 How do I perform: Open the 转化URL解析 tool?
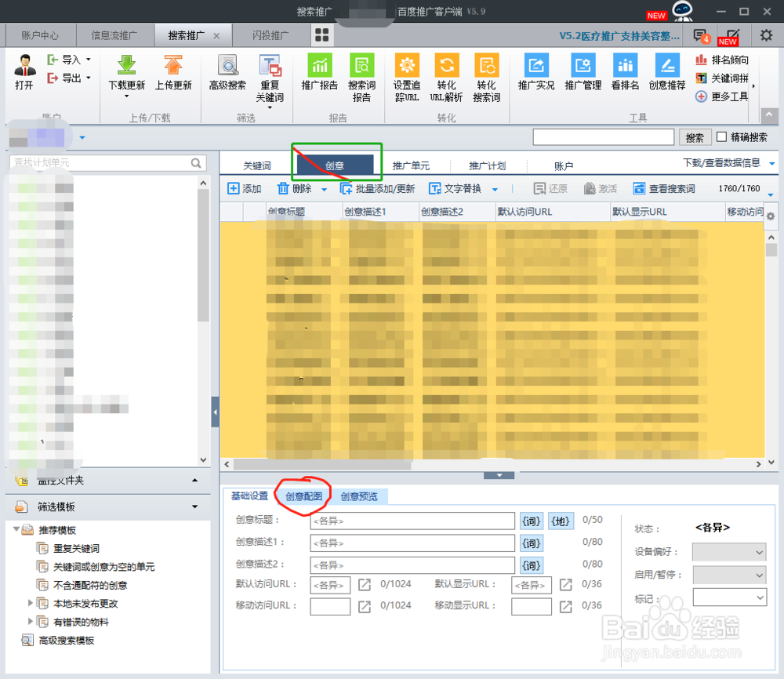point(447,65)
